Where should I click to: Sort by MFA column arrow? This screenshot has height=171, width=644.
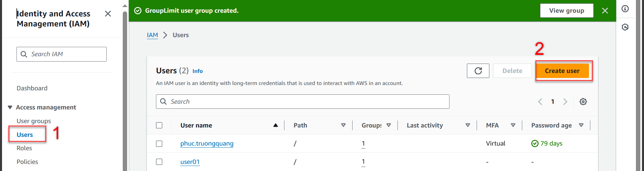[513, 125]
